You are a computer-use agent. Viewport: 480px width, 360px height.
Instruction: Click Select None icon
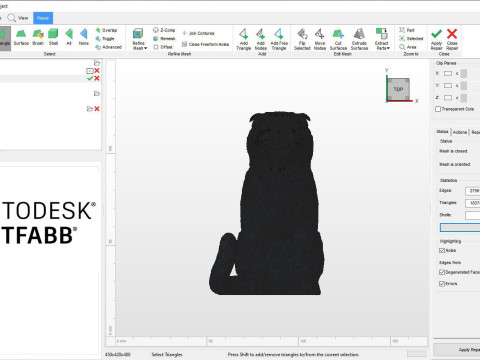pyautogui.click(x=84, y=37)
